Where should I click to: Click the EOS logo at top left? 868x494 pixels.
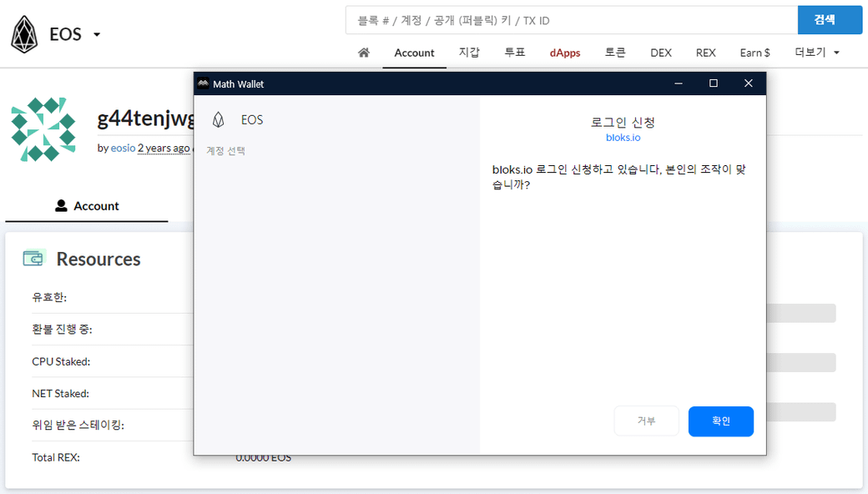click(x=25, y=34)
